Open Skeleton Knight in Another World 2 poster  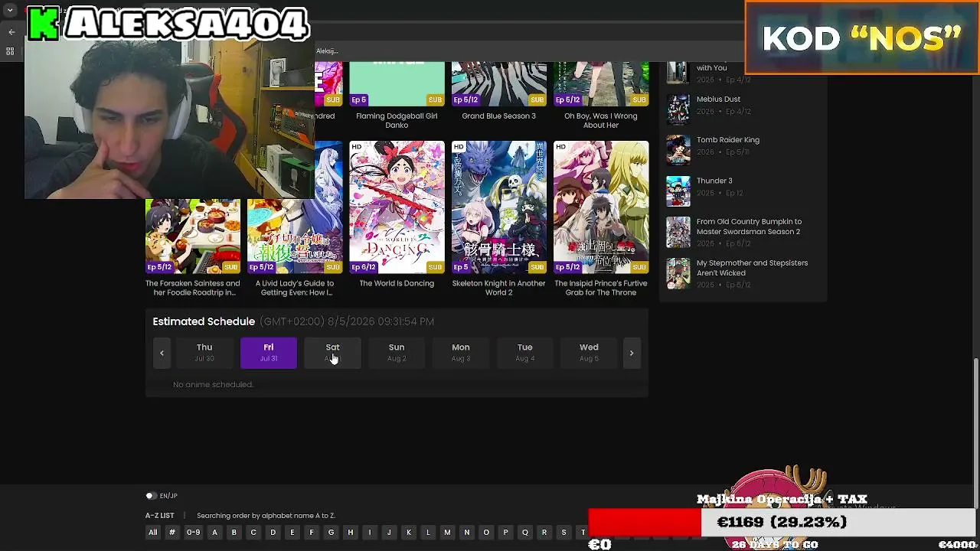[499, 207]
